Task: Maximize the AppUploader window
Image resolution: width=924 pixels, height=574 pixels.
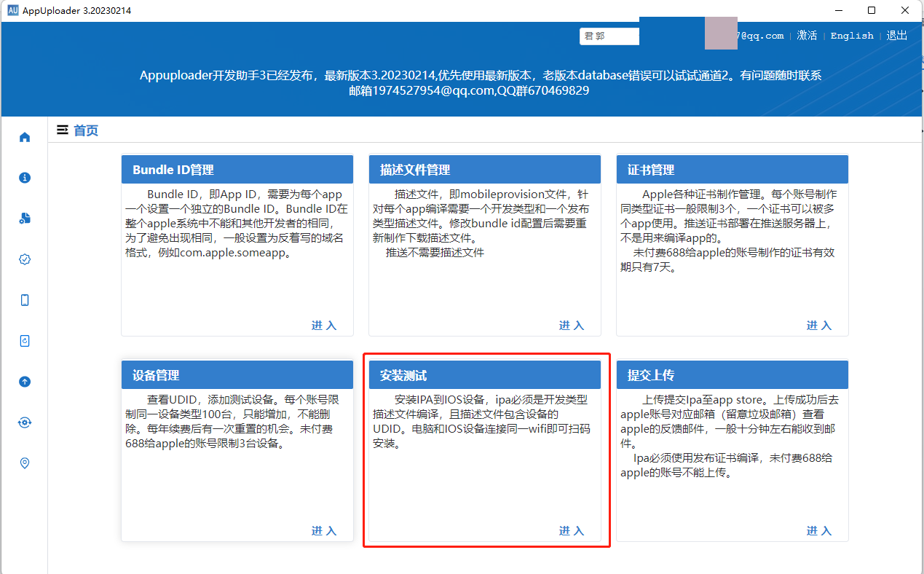Action: click(872, 10)
